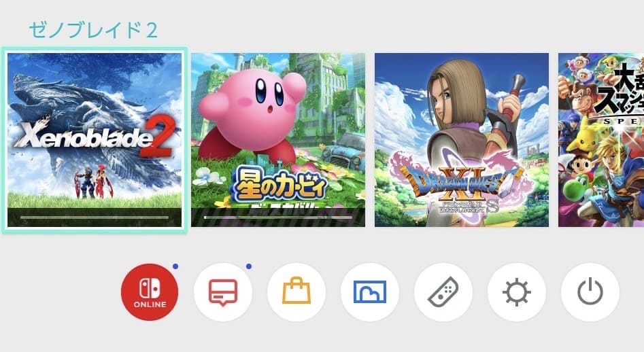Click blue notification dot beside News icon
The image size is (644, 352).
pos(248,266)
